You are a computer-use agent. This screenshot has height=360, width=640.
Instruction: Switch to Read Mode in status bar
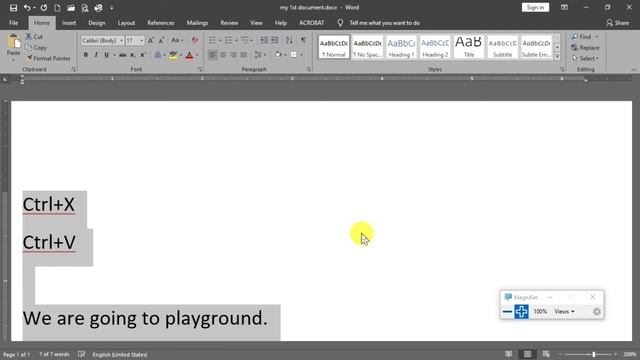(509, 354)
